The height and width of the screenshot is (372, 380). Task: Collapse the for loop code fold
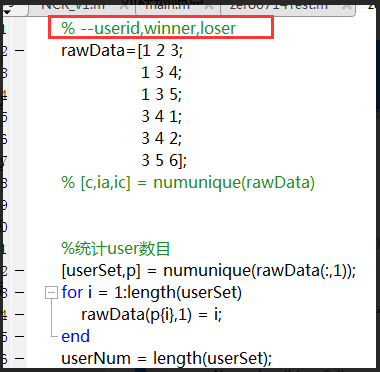(x=51, y=293)
